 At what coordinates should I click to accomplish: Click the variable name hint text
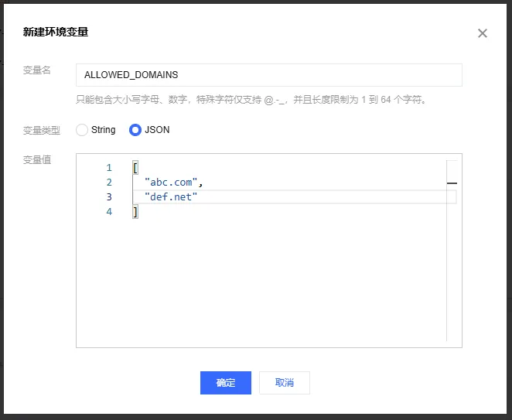click(251, 99)
